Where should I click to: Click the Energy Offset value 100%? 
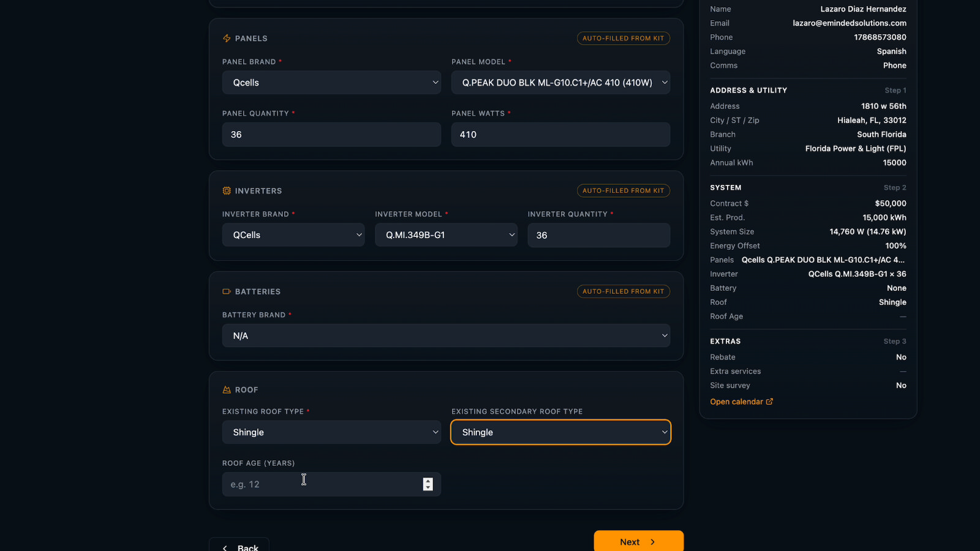pyautogui.click(x=895, y=246)
